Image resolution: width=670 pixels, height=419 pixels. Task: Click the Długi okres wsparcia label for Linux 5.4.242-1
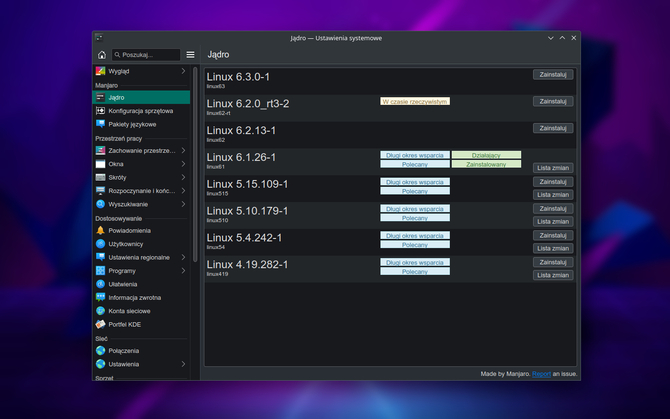pyautogui.click(x=415, y=235)
